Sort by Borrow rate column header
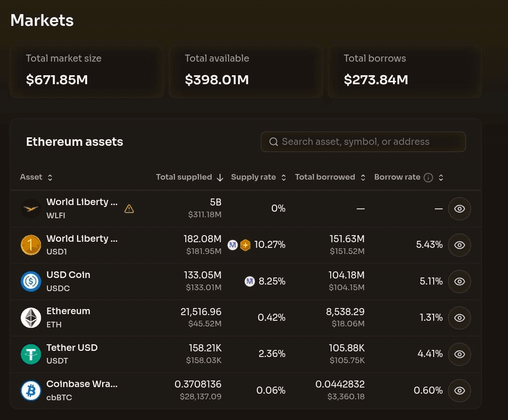Screen dimensions: 508x420 pos(409,177)
